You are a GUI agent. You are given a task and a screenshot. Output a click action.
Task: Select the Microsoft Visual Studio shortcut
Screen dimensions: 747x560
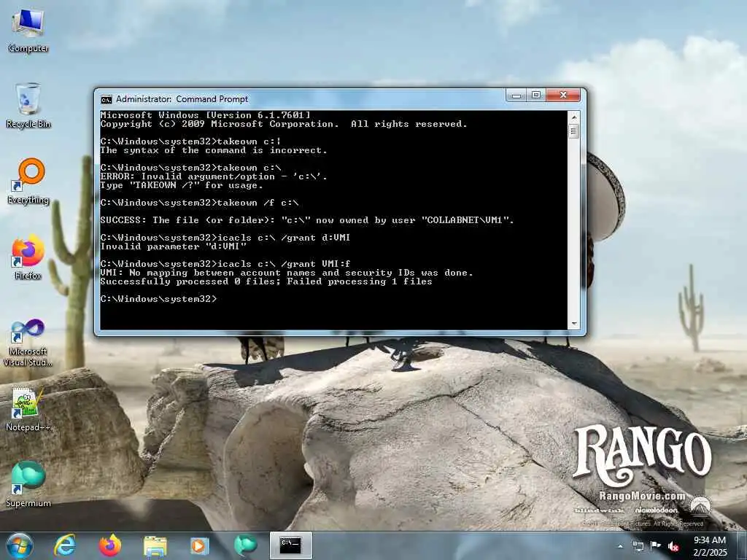[x=28, y=343]
